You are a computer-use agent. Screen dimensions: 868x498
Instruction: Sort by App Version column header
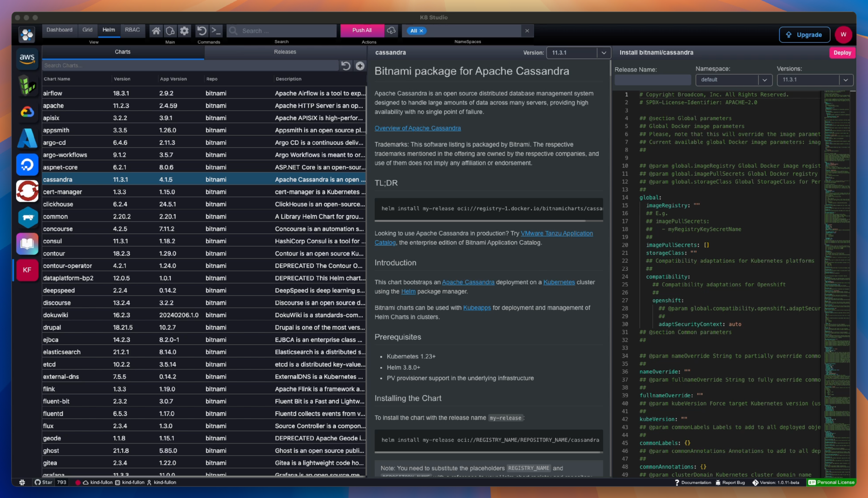point(174,79)
